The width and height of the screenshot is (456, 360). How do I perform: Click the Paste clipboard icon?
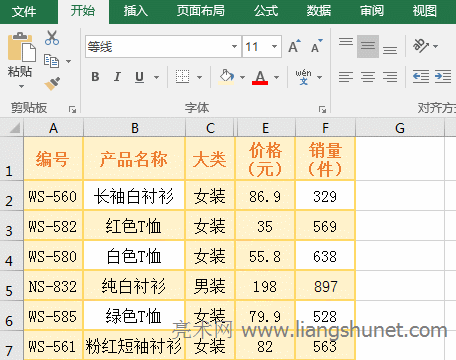click(x=21, y=47)
